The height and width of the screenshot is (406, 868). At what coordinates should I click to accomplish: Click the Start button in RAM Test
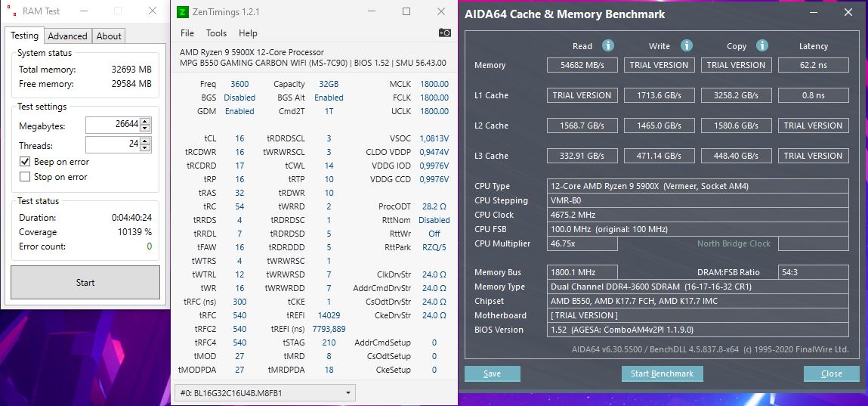pos(85,283)
